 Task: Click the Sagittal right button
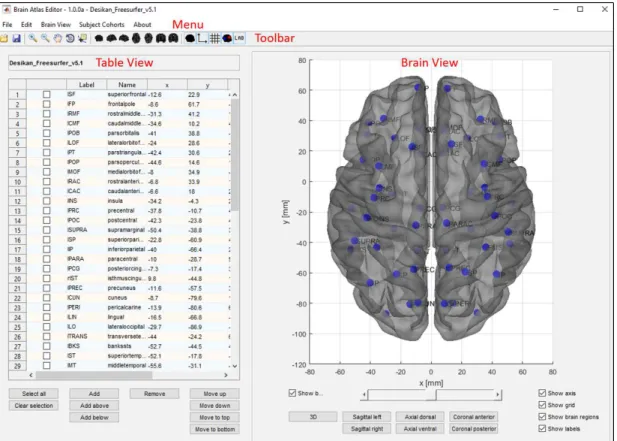[x=367, y=428]
